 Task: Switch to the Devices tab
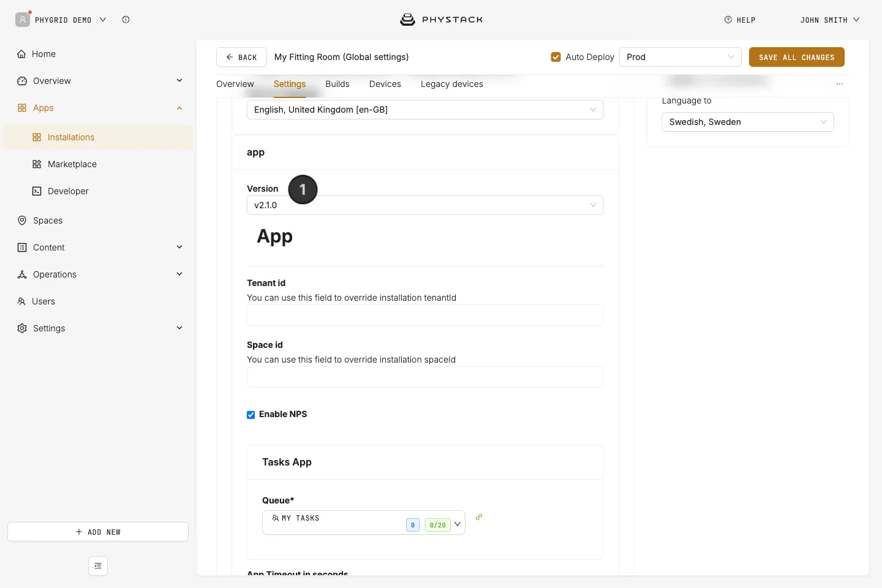coord(385,84)
